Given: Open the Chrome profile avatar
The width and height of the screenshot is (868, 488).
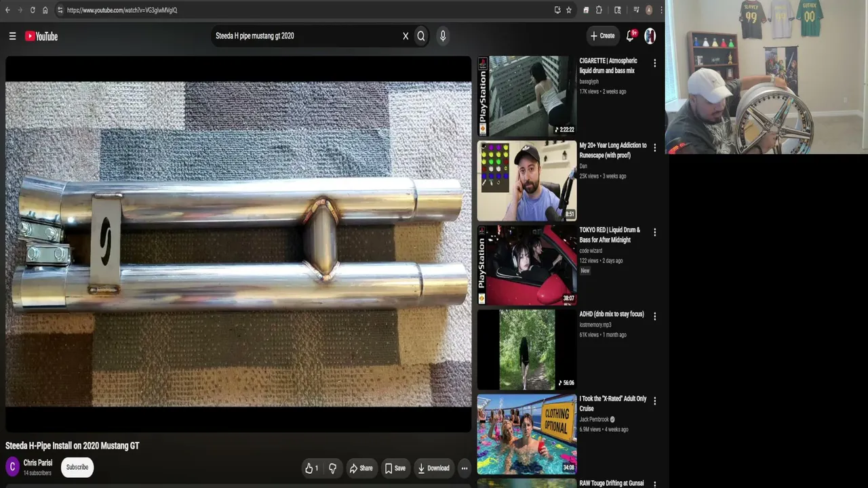Looking at the screenshot, I should 649,10.
